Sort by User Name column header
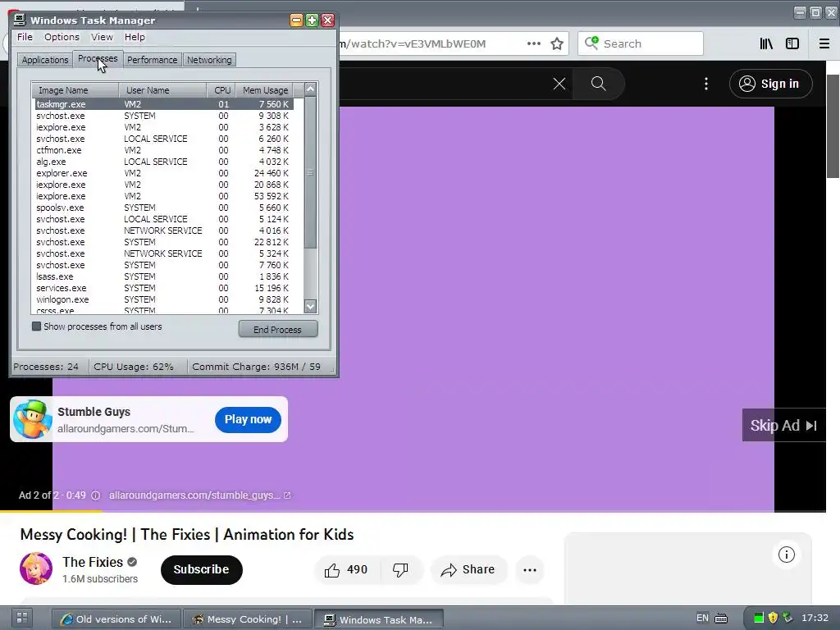The height and width of the screenshot is (630, 840). 163,90
